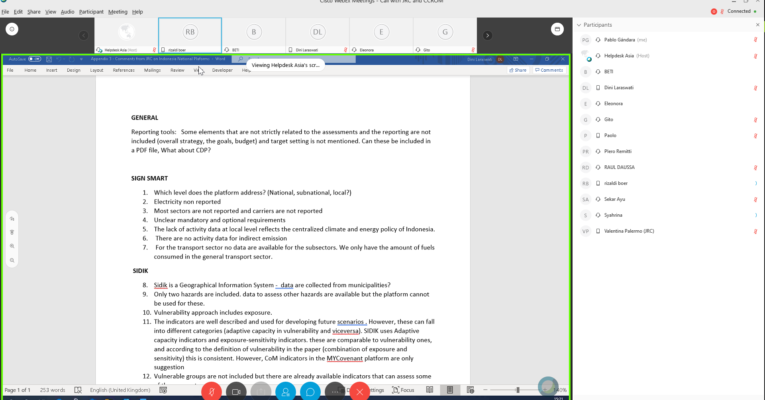The width and height of the screenshot is (765, 400).
Task: Adjust the Word zoom slider
Action: tap(518, 390)
